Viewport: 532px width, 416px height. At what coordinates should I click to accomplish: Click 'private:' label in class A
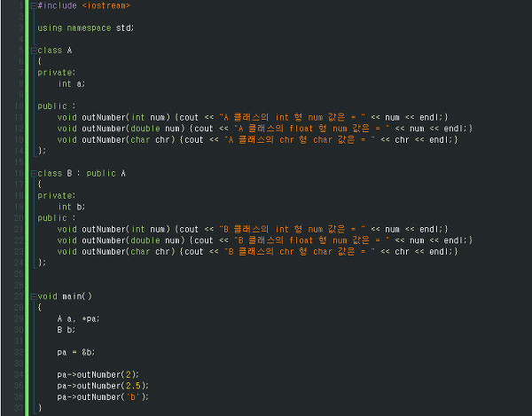click(57, 73)
